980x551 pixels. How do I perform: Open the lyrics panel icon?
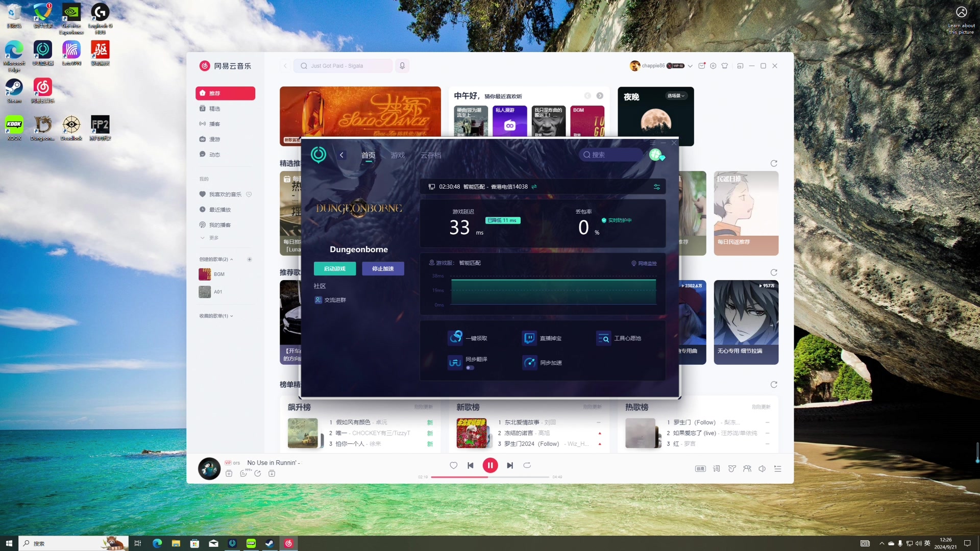[x=716, y=469]
